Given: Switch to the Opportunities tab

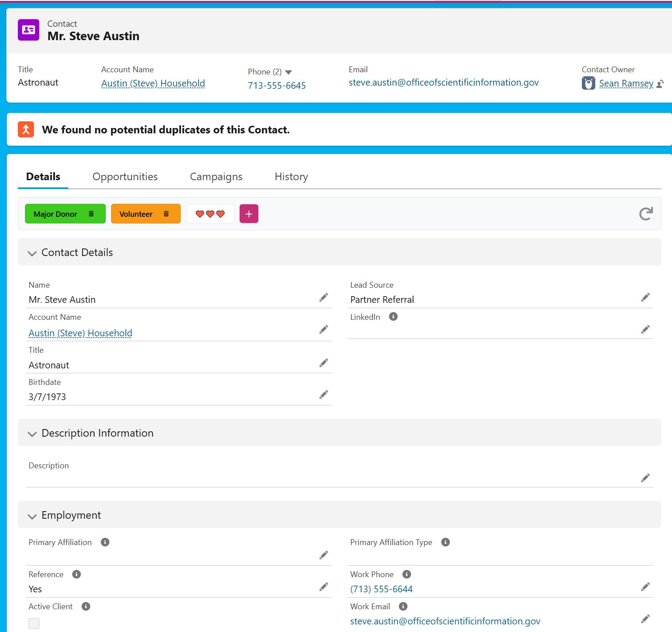Looking at the screenshot, I should pyautogui.click(x=125, y=177).
